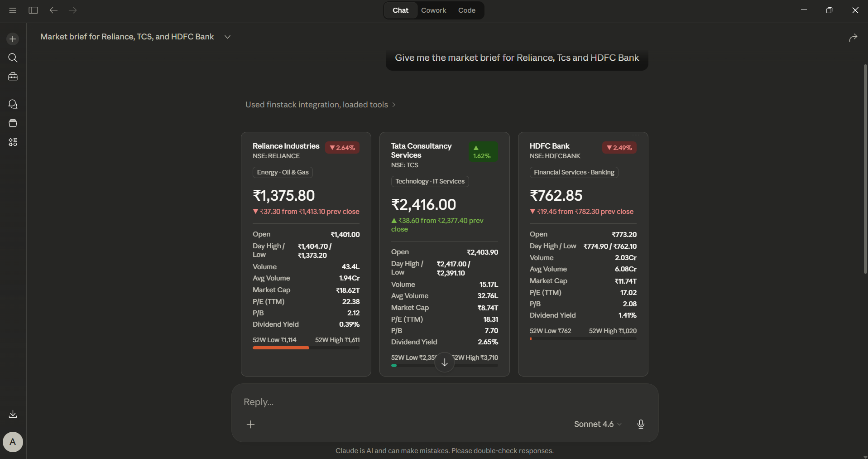Click the ₹762.85 HDFC price
868x459 pixels.
[x=556, y=195]
